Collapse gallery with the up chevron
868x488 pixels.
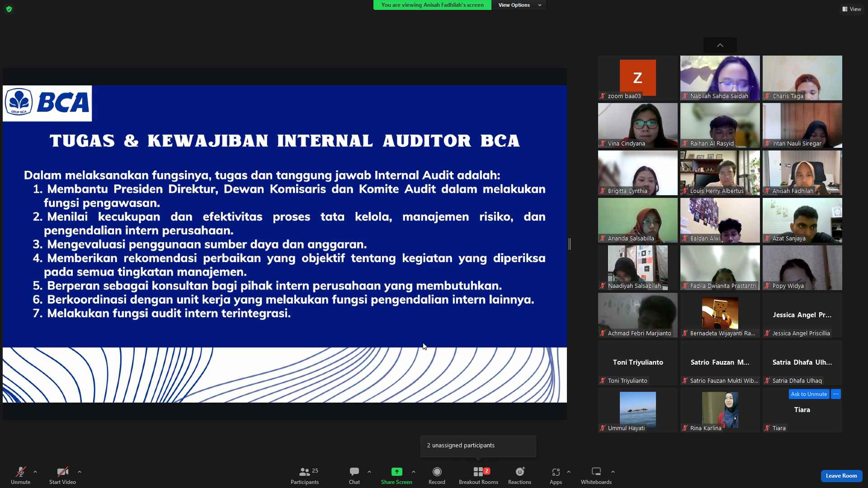(720, 45)
